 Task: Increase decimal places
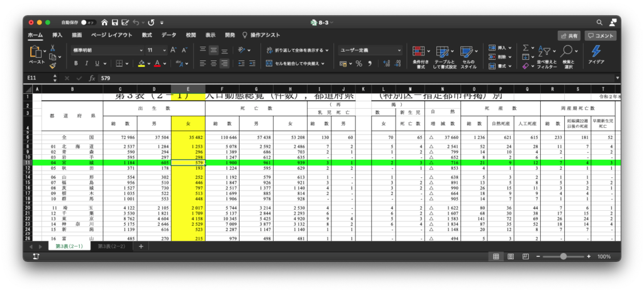tap(387, 64)
